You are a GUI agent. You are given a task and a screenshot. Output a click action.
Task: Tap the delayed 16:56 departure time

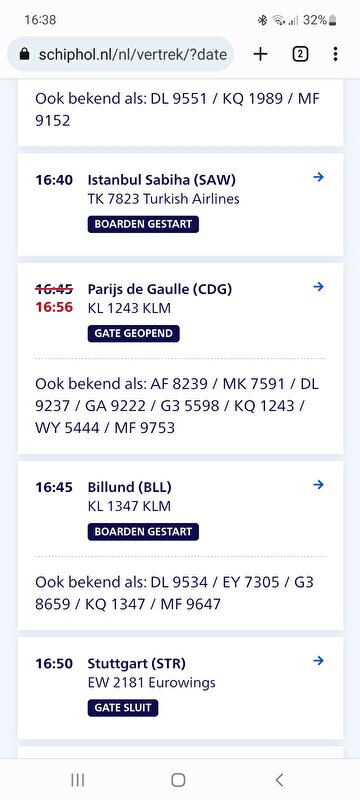point(54,307)
